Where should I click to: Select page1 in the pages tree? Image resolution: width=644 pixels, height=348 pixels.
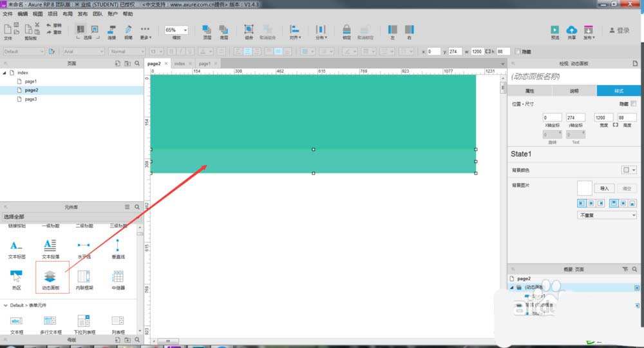[x=31, y=81]
